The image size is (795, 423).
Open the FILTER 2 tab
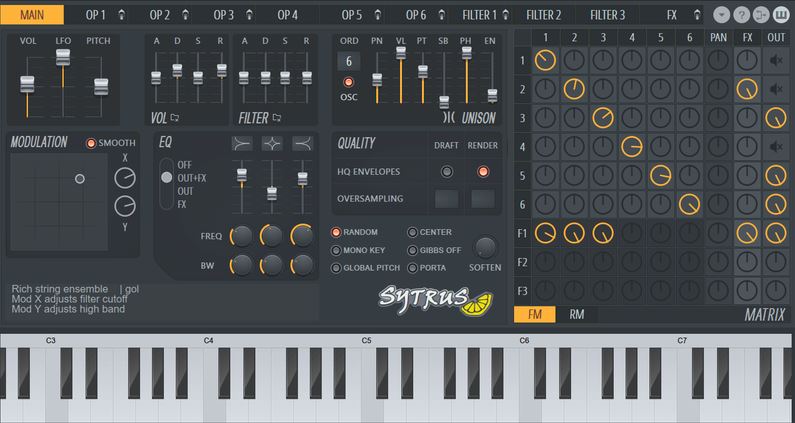544,15
